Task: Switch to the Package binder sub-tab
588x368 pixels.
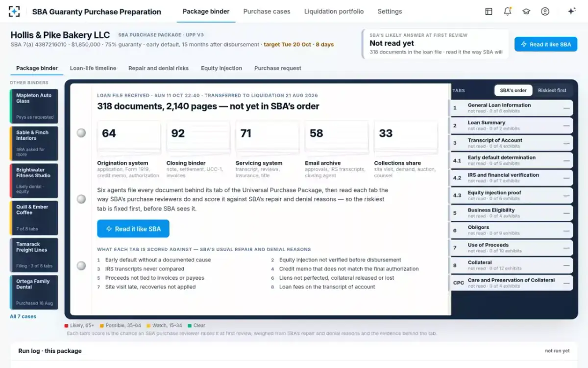Action: 37,68
